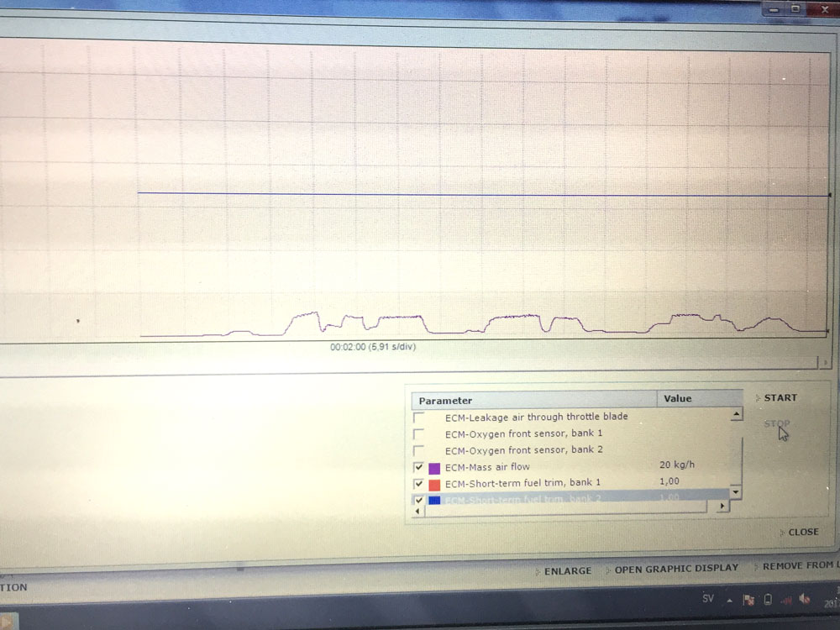Image resolution: width=840 pixels, height=630 pixels.
Task: Show hidden system tray icons
Action: pos(731,600)
